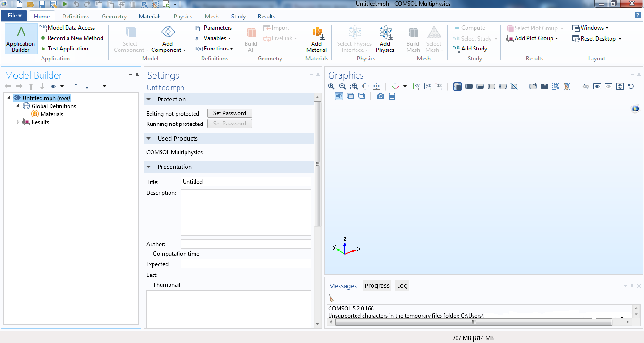Print the Graphics window contents

click(392, 96)
